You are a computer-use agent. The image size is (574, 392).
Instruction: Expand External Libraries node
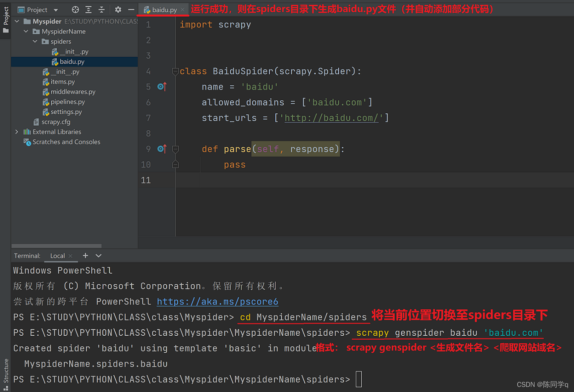pos(17,132)
